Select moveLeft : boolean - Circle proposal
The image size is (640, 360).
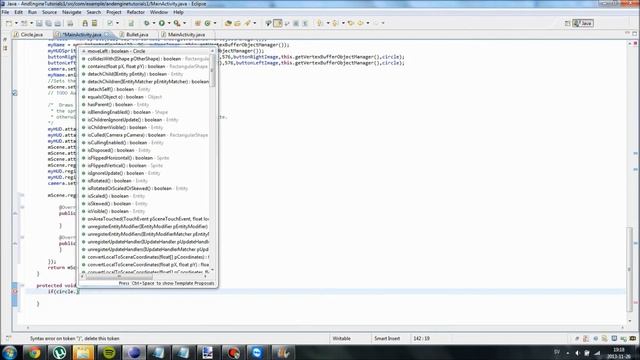pos(146,51)
